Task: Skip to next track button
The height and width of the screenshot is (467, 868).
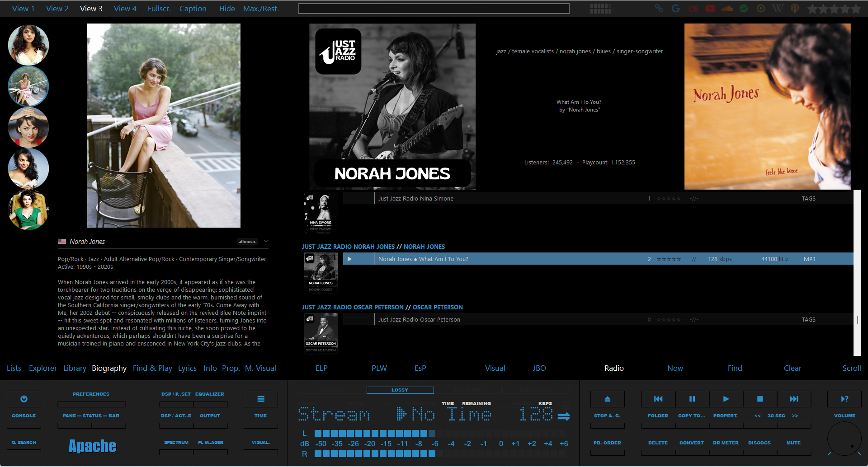Action: click(794, 399)
